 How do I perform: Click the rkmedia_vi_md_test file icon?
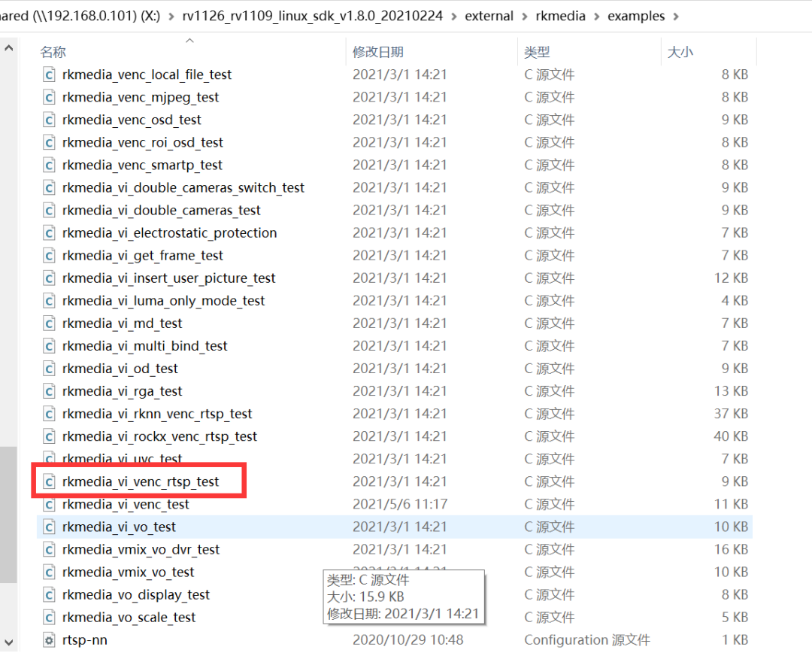coord(50,323)
